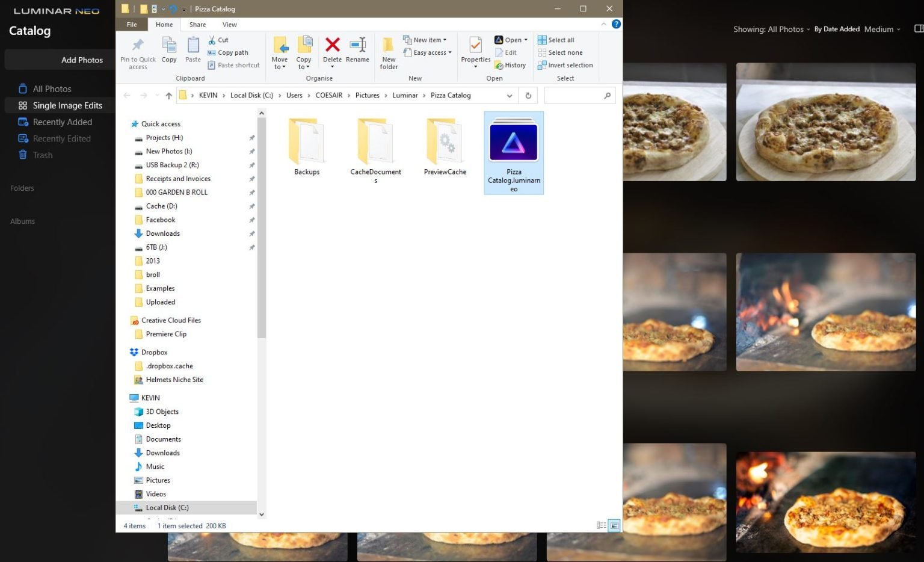924x562 pixels.
Task: Unpin Receipts and Invoices from Quick access
Action: 252,179
